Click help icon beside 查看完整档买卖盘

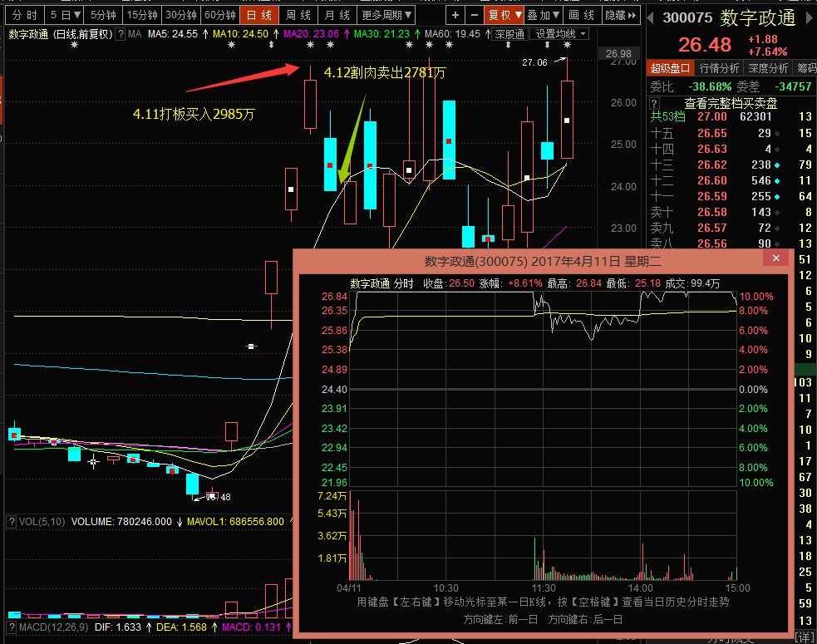pos(653,103)
